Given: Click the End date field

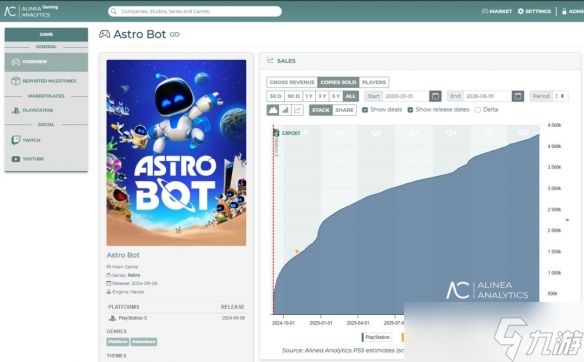Looking at the screenshot, I should [488, 96].
